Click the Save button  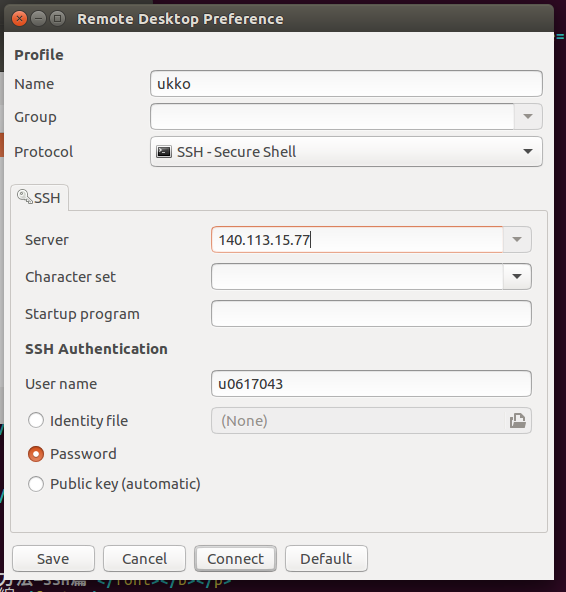[53, 558]
